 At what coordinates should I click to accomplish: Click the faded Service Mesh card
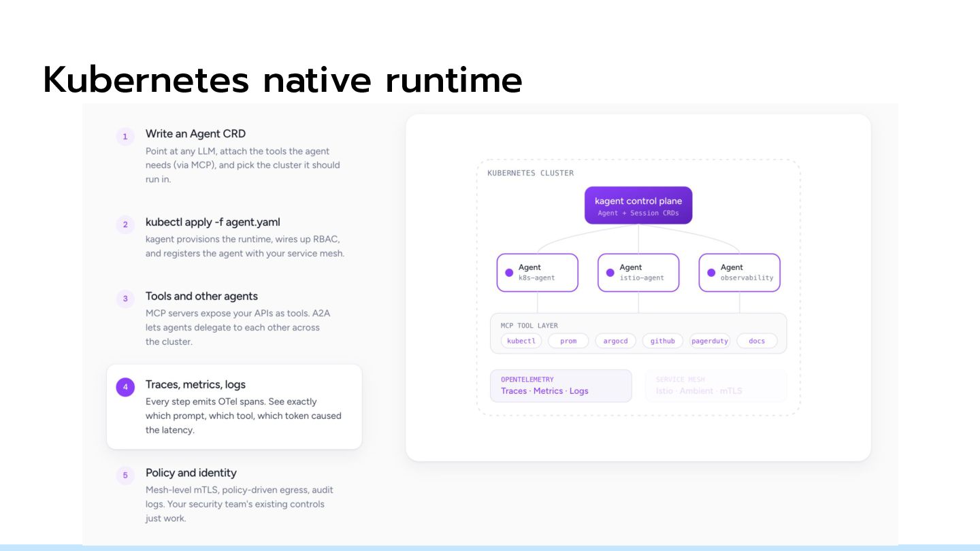click(716, 386)
